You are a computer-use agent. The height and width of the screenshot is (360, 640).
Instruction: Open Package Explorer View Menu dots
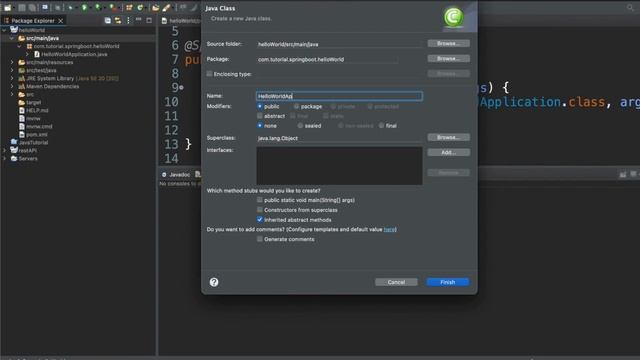point(128,20)
